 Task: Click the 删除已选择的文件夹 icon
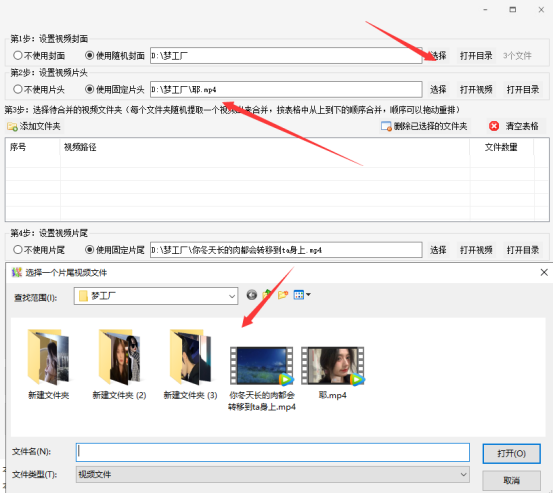click(386, 126)
